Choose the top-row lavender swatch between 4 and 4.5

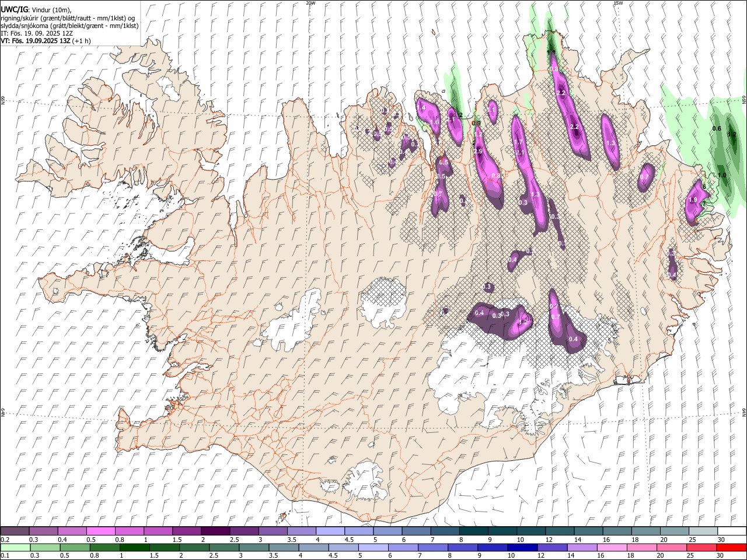pos(330,531)
